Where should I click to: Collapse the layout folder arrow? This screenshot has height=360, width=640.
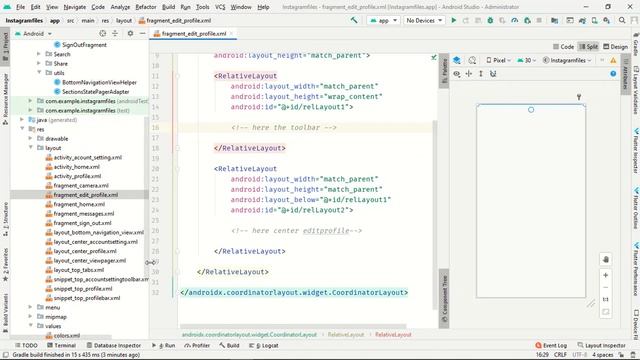(x=31, y=148)
